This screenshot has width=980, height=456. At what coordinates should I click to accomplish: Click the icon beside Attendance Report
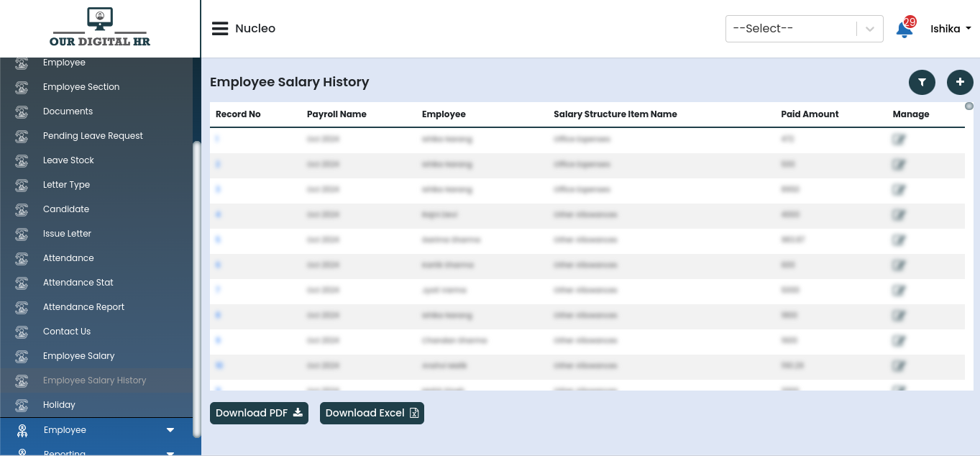pyautogui.click(x=22, y=307)
